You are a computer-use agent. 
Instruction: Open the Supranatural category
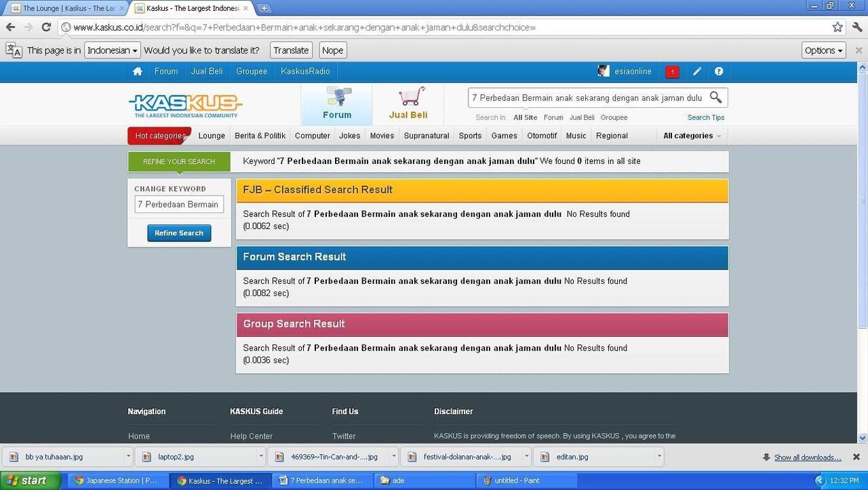(427, 136)
